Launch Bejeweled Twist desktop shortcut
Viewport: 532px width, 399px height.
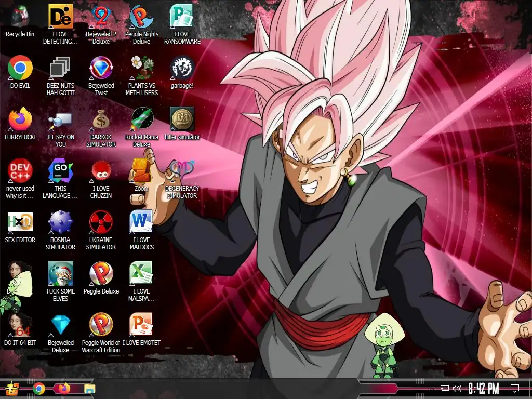[x=101, y=76]
